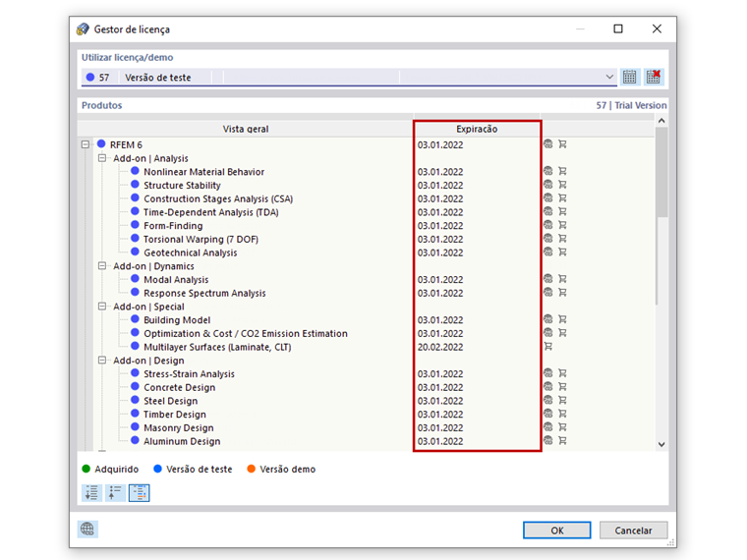Close the Gestor de licença dialog
Viewport: 747px width, 560px height.
point(657,29)
